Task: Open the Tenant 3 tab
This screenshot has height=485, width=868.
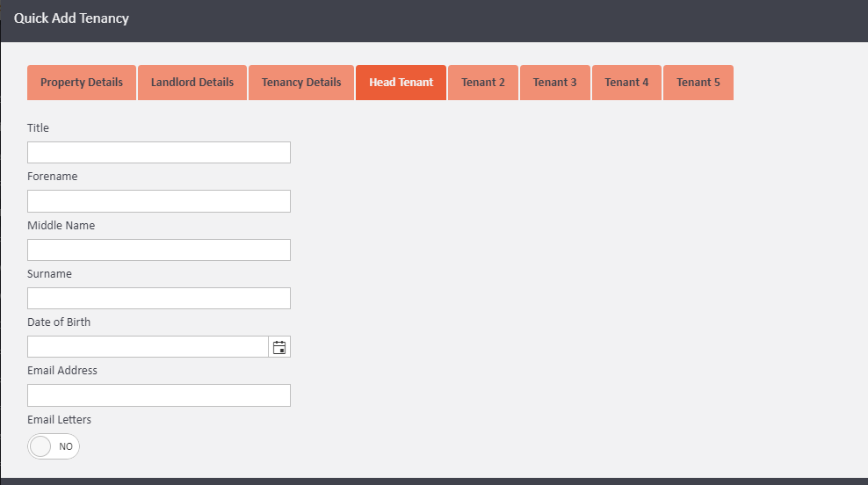Action: click(x=555, y=83)
